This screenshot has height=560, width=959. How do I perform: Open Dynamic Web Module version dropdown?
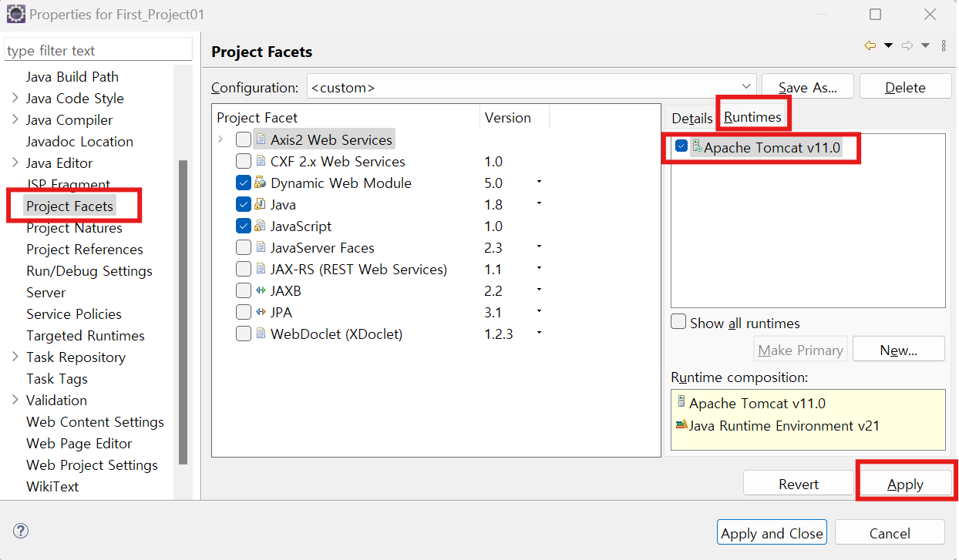(539, 182)
